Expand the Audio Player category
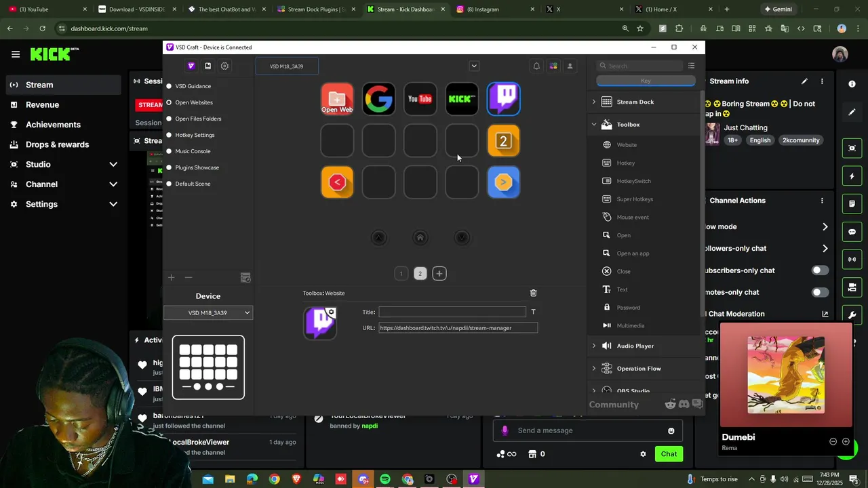The image size is (868, 488). point(594,346)
